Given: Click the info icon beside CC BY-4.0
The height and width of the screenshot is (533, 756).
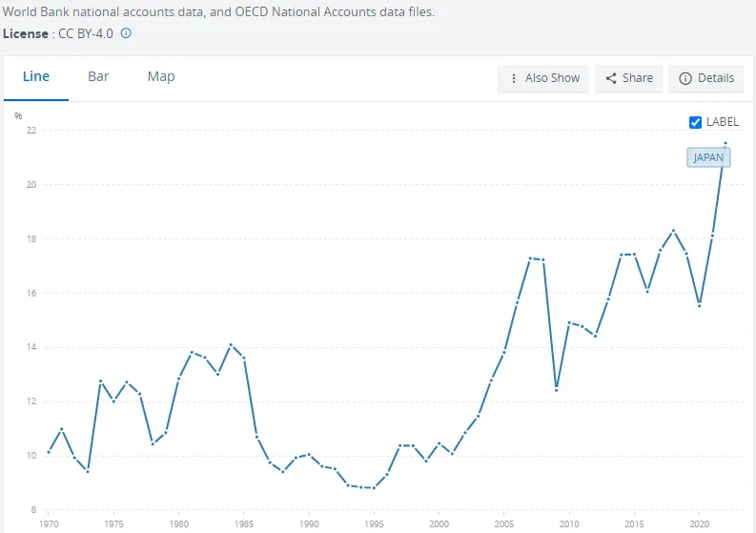Looking at the screenshot, I should coord(126,32).
